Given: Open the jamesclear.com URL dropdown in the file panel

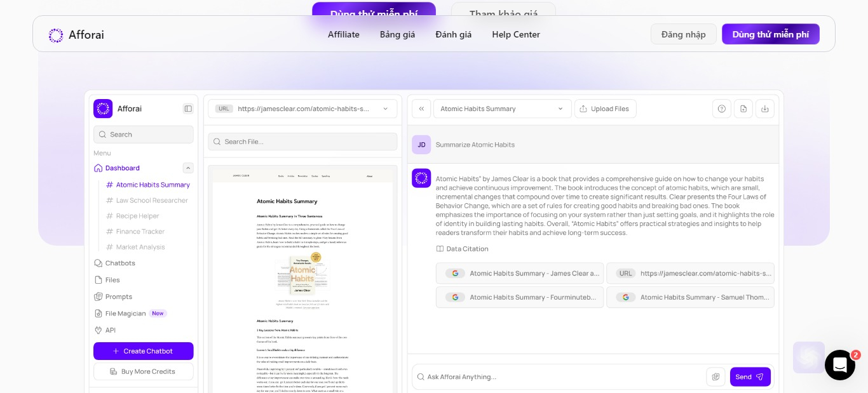Looking at the screenshot, I should pos(302,109).
